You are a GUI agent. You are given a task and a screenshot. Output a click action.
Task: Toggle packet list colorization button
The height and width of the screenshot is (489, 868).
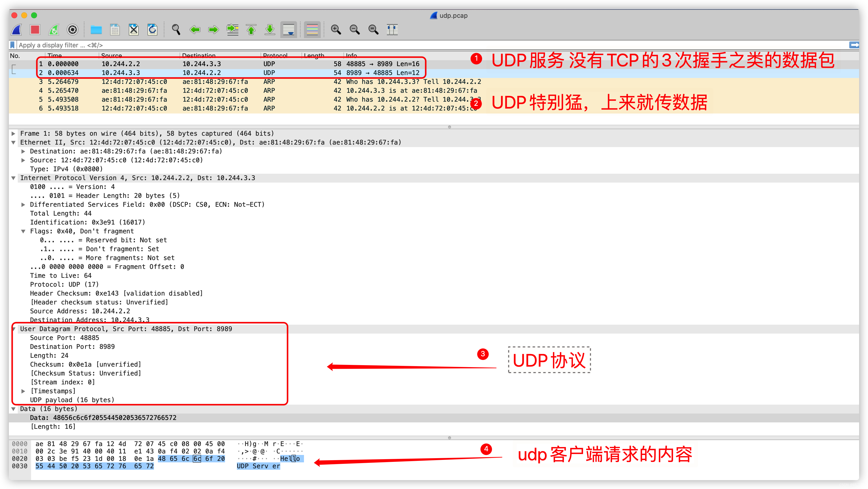[x=312, y=30]
